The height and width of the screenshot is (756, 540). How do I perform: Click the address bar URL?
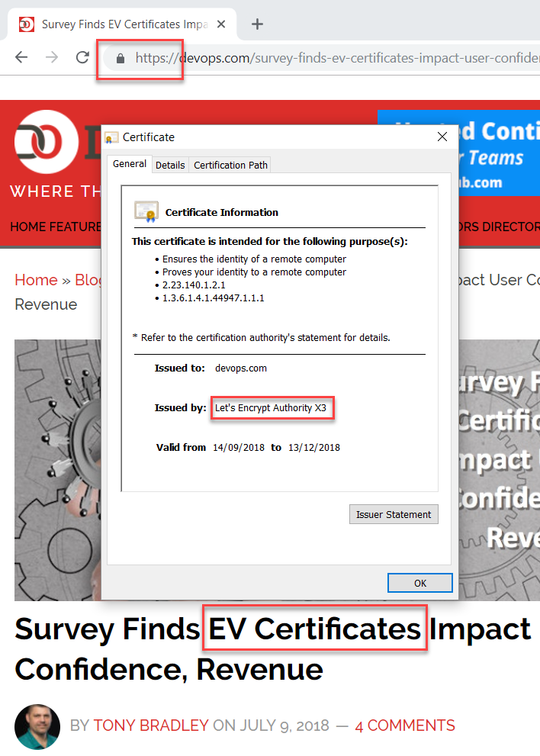pyautogui.click(x=337, y=58)
